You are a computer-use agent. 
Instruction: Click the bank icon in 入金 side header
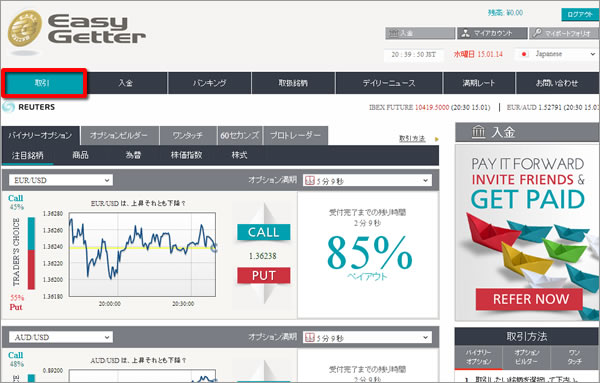(478, 132)
